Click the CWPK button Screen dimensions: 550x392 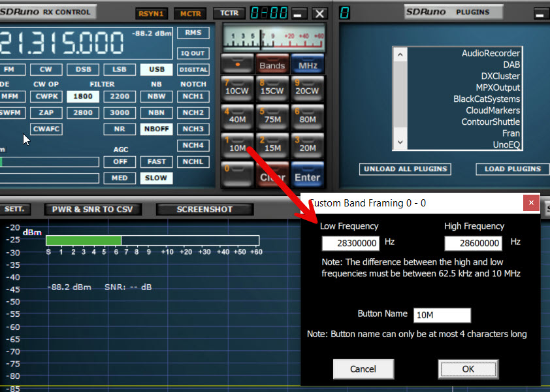coord(46,97)
